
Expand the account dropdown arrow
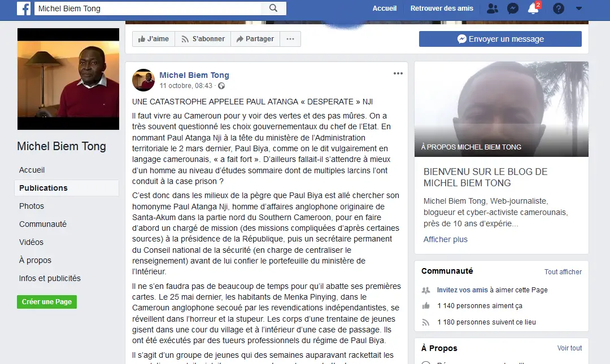pyautogui.click(x=579, y=8)
